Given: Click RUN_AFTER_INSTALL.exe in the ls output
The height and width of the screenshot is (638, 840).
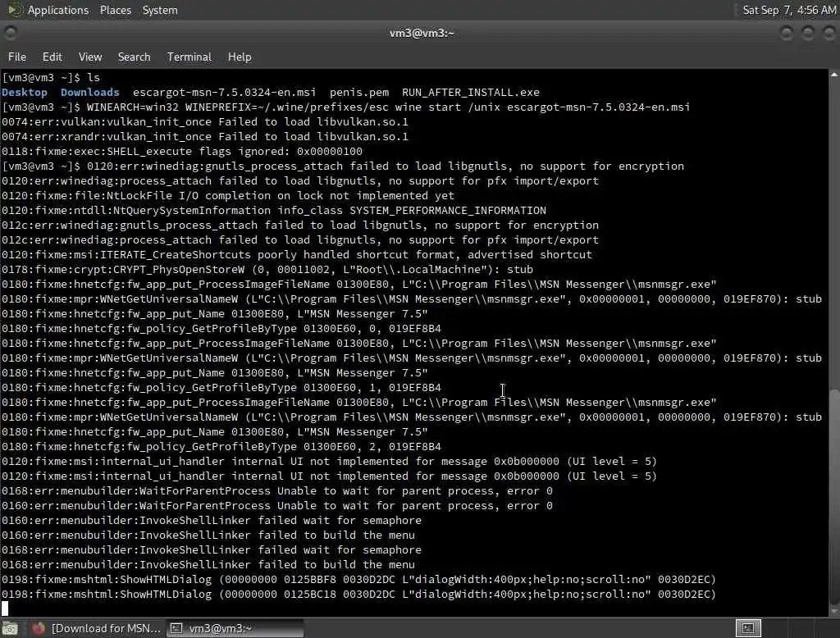Looking at the screenshot, I should (470, 92).
